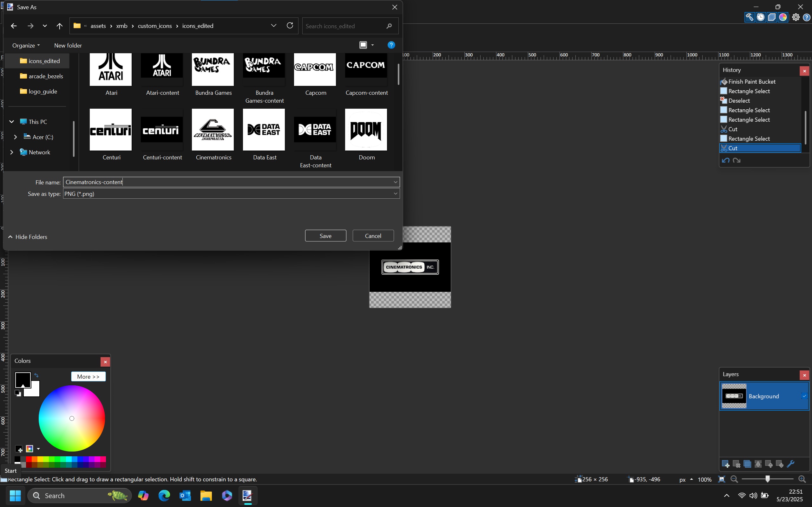Click Duplicate Layer icon
The height and width of the screenshot is (507, 812).
click(747, 464)
